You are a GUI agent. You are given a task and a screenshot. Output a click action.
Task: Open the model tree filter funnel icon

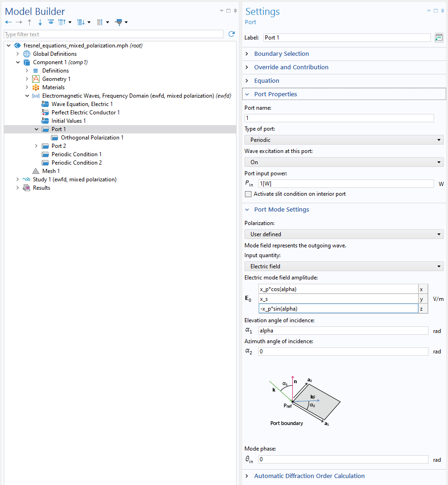pyautogui.click(x=119, y=22)
